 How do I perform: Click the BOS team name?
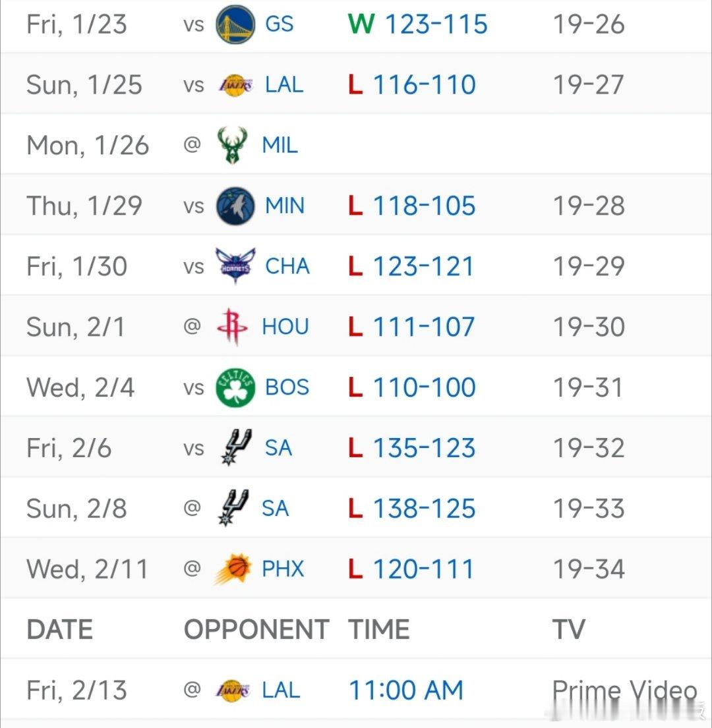[287, 387]
